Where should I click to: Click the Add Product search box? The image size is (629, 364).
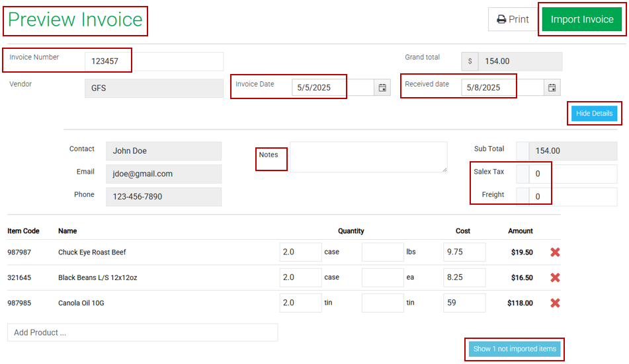point(142,332)
